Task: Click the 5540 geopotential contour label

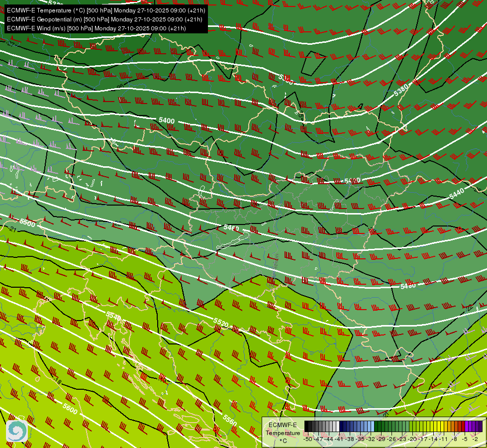Action: [113, 316]
